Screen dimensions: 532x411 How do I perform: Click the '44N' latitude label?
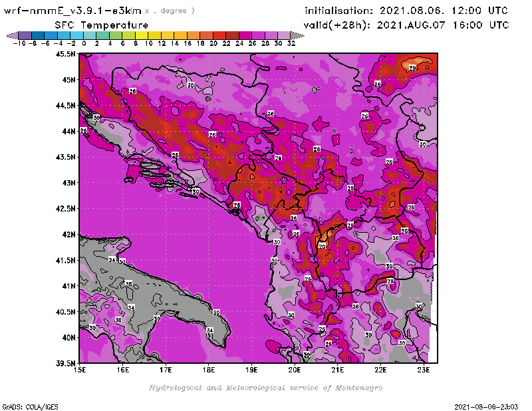(x=69, y=131)
